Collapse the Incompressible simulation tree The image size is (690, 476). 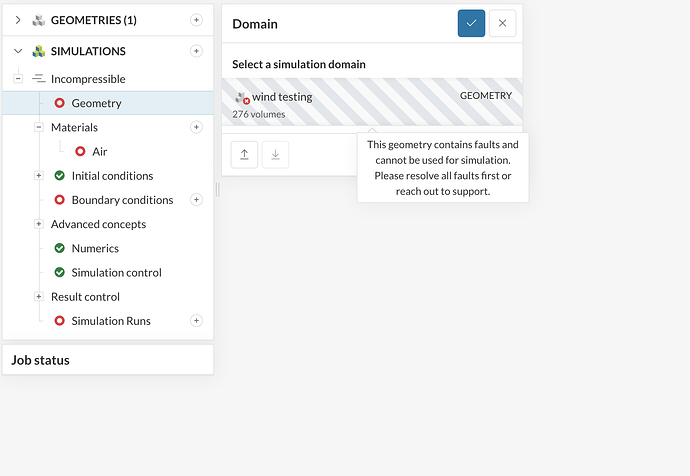pyautogui.click(x=18, y=79)
